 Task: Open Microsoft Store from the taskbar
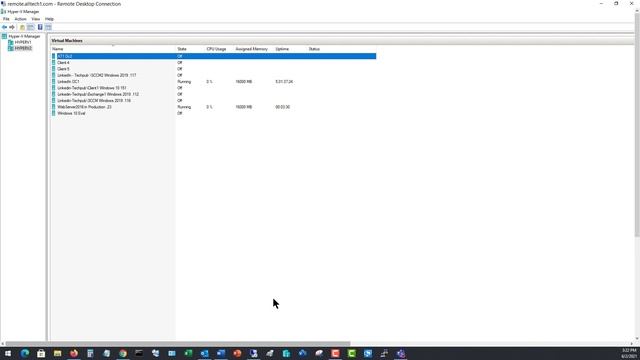pos(41,353)
